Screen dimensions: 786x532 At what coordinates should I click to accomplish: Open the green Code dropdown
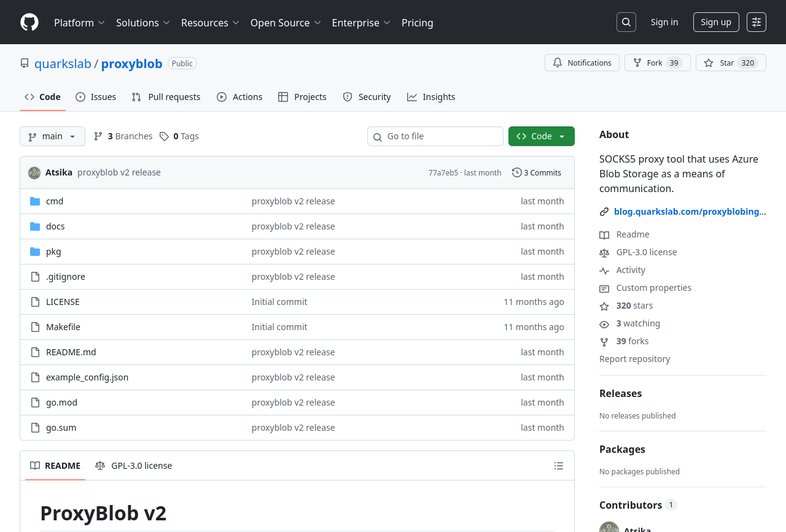[541, 136]
